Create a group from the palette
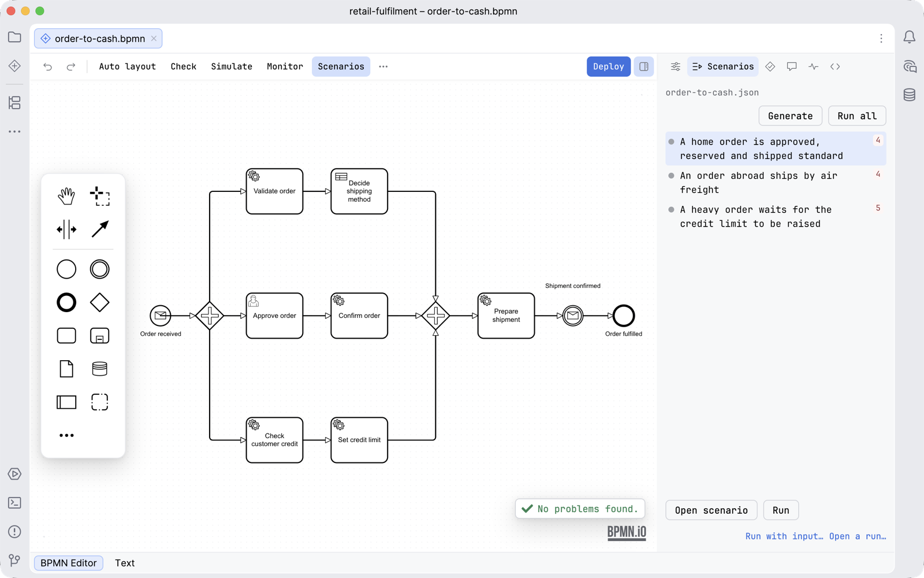This screenshot has width=924, height=578. click(x=100, y=402)
